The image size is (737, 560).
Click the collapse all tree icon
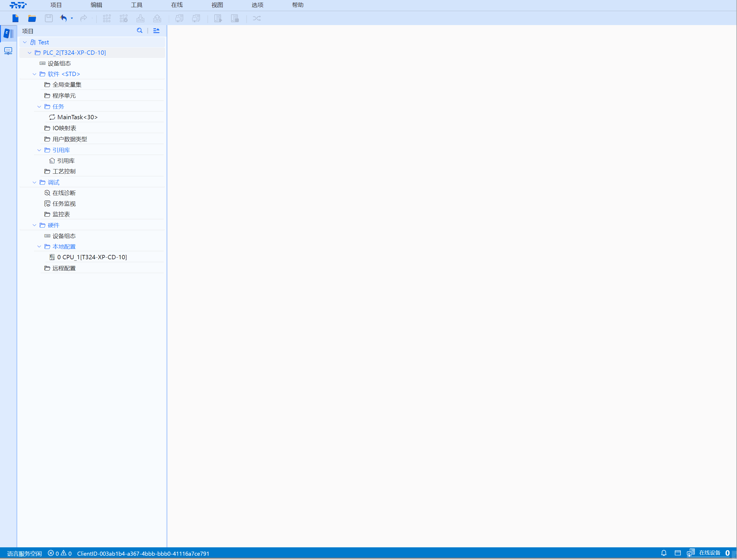click(x=156, y=31)
